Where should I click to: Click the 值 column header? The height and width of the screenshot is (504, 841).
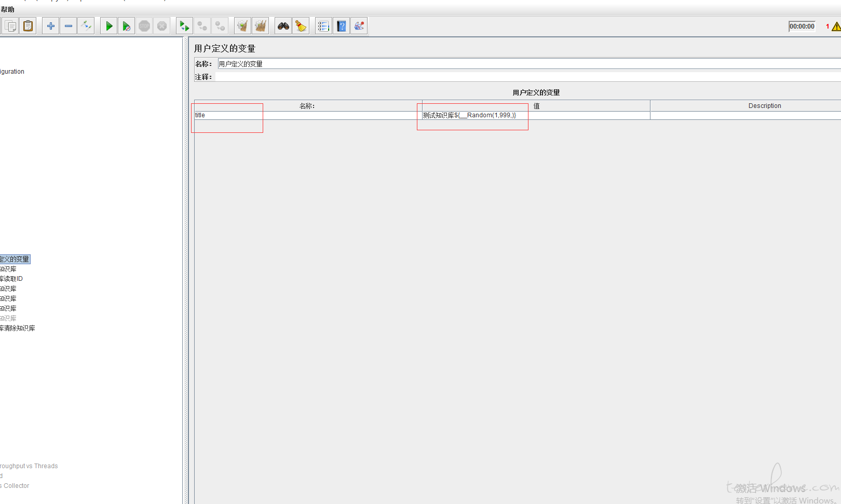536,106
